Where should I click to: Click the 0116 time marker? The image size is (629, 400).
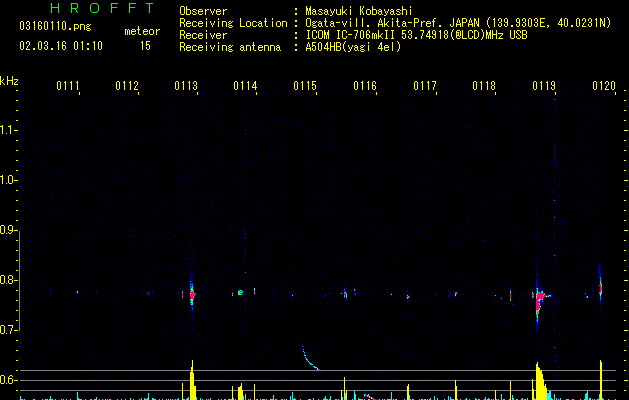click(365, 86)
